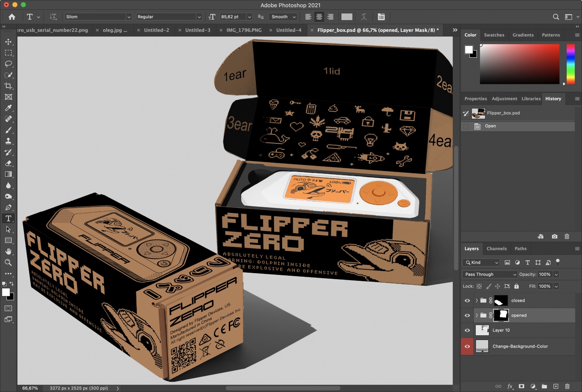Switch to the Untitled-2 document tab
Screen dimensions: 582x392
pyautogui.click(x=157, y=30)
